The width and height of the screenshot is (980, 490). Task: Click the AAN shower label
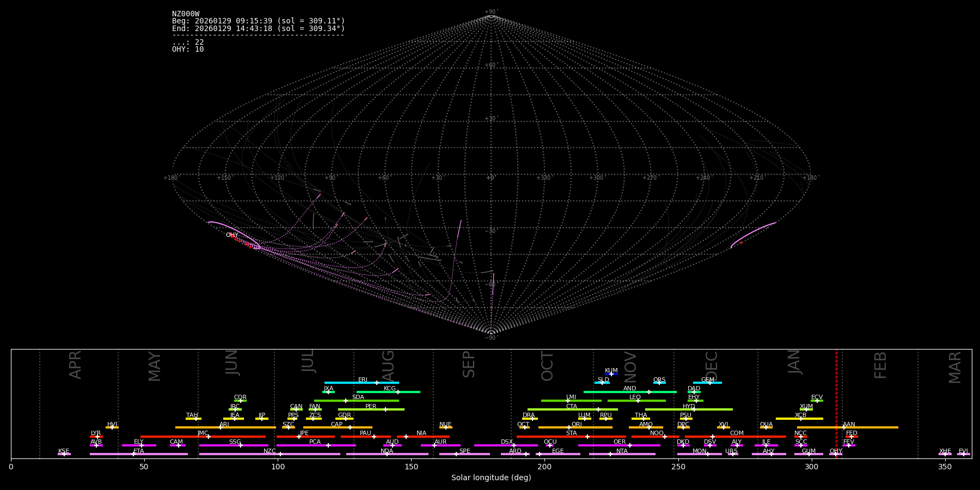point(849,425)
